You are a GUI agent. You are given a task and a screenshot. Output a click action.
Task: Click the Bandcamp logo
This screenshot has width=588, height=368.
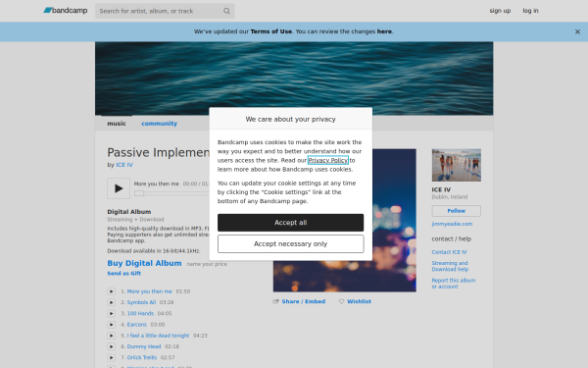point(66,11)
